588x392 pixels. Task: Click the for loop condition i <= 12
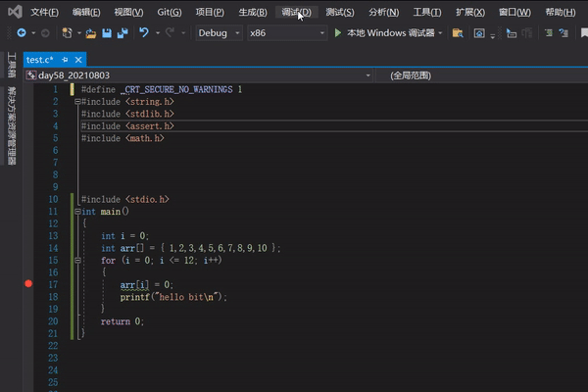click(176, 261)
